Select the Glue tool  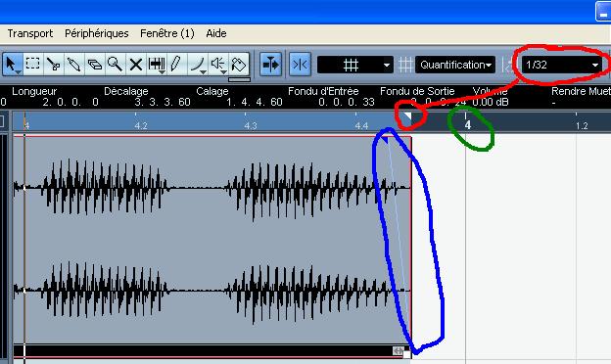pyautogui.click(x=74, y=65)
